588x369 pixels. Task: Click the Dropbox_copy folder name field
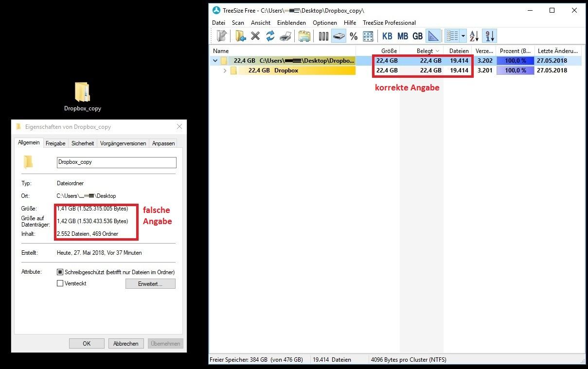(117, 162)
